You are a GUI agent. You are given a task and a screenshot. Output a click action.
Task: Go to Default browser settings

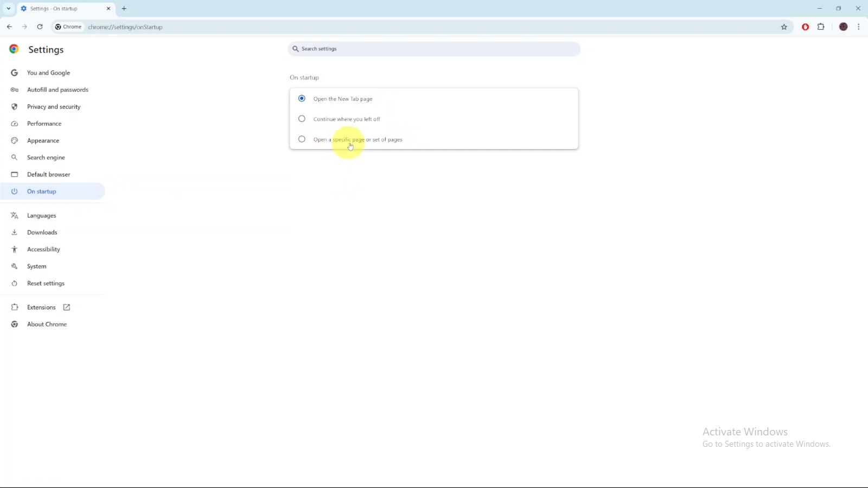[x=53, y=175]
